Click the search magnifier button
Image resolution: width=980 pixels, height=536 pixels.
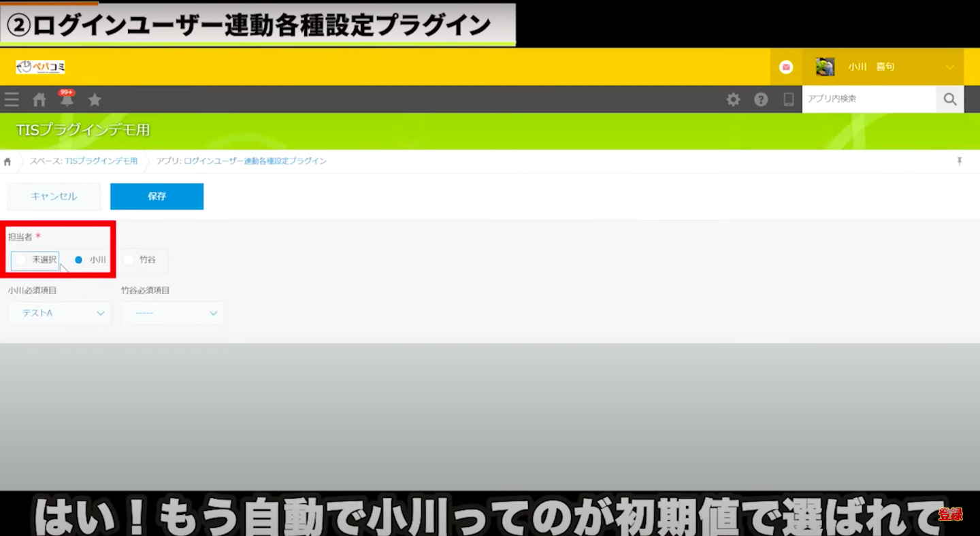pyautogui.click(x=950, y=99)
